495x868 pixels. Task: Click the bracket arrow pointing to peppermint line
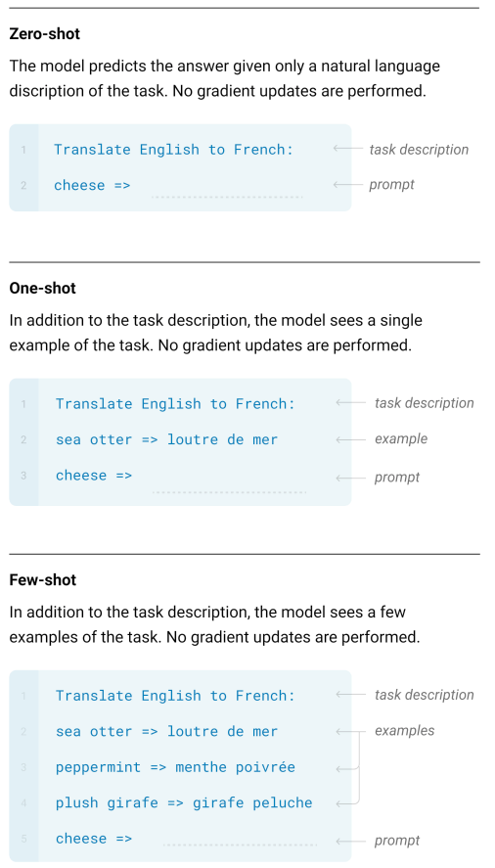pyautogui.click(x=347, y=768)
